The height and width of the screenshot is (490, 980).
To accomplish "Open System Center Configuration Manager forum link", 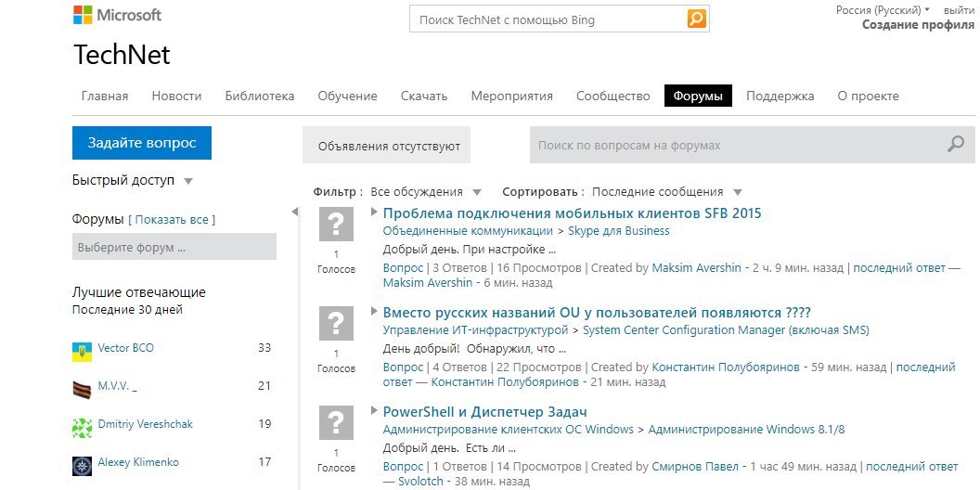I will click(x=726, y=330).
